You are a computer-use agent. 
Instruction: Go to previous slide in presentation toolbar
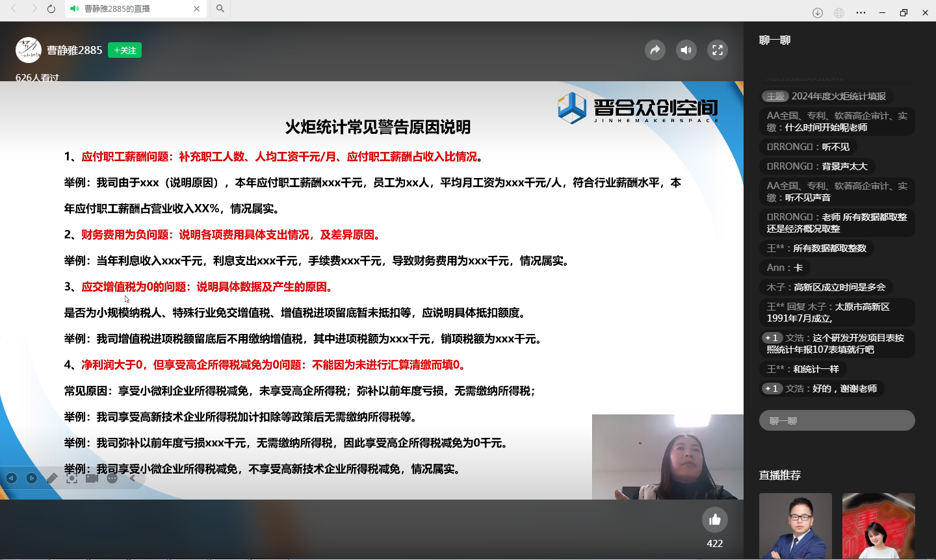(11, 478)
